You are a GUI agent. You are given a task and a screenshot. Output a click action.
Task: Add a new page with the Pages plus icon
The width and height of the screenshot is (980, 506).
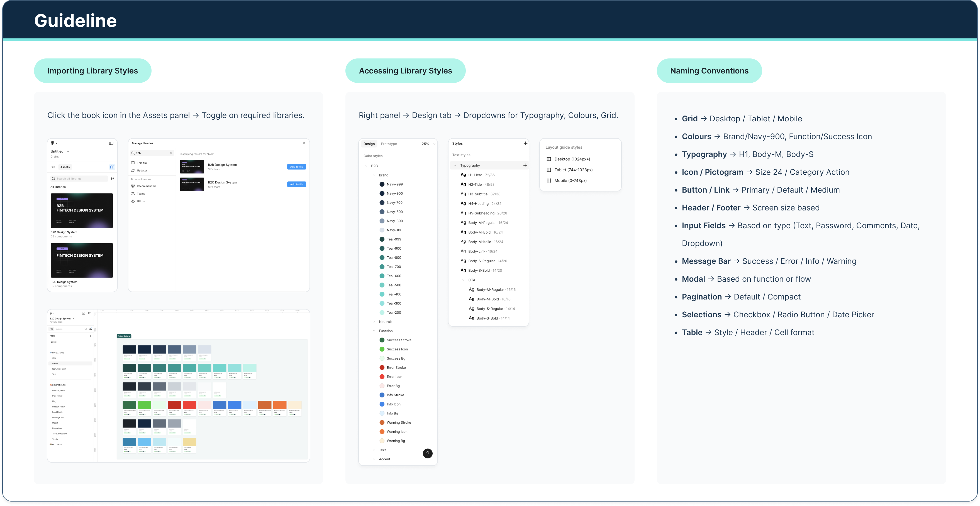click(90, 336)
